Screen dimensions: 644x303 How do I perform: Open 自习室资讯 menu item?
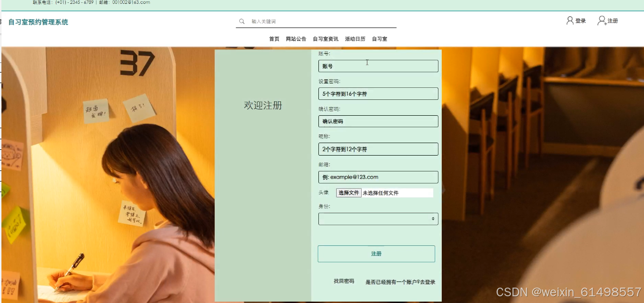(326, 39)
